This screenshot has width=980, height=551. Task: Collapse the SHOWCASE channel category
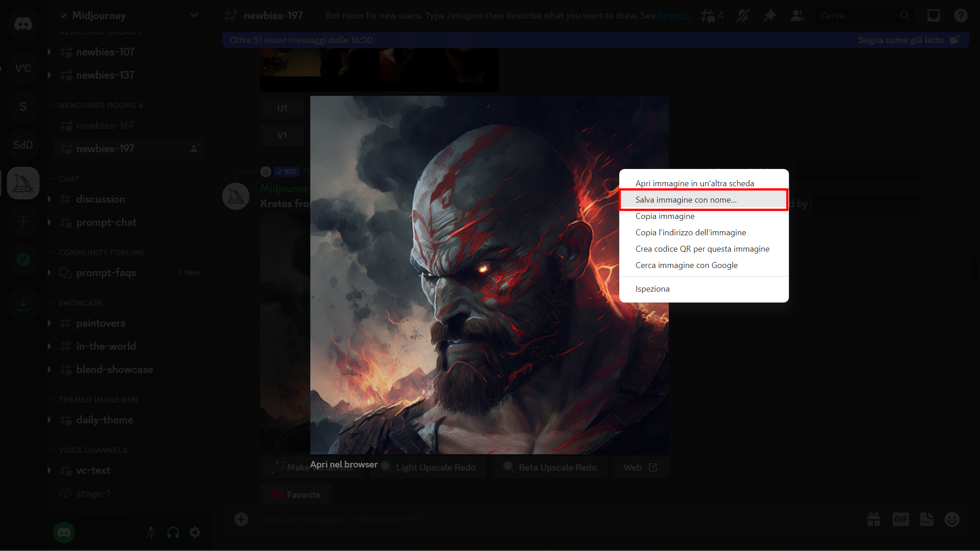(x=80, y=303)
